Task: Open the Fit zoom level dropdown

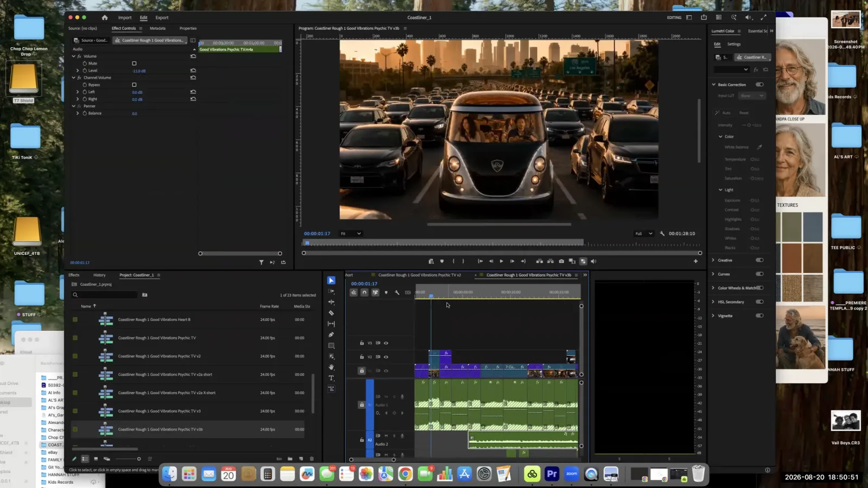Action: (x=350, y=234)
